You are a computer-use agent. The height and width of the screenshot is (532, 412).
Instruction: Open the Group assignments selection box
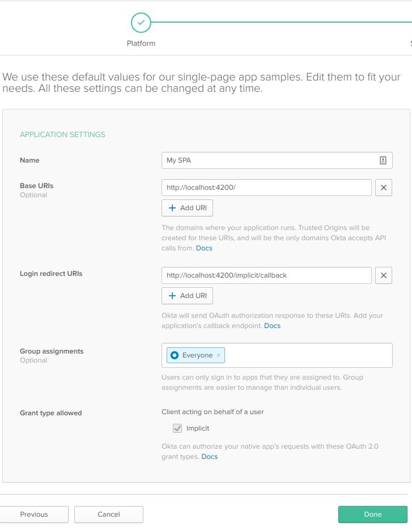click(306, 355)
